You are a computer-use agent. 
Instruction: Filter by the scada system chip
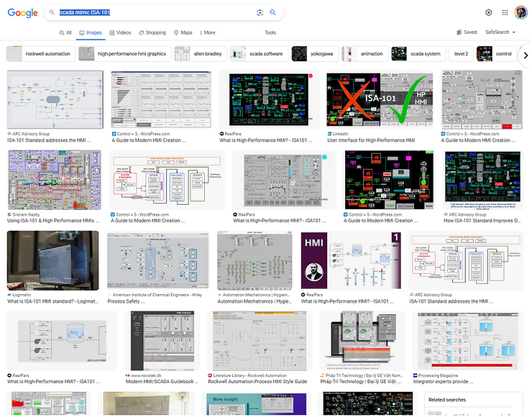point(418,54)
